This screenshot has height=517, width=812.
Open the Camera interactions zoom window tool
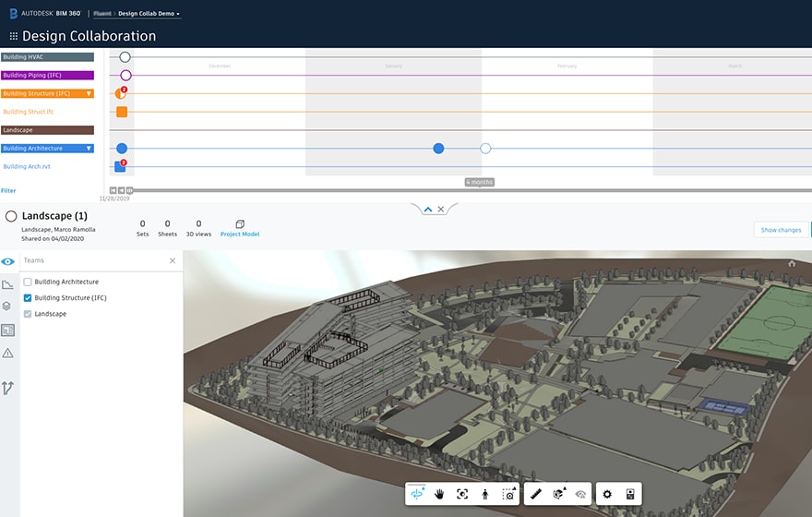[x=509, y=494]
